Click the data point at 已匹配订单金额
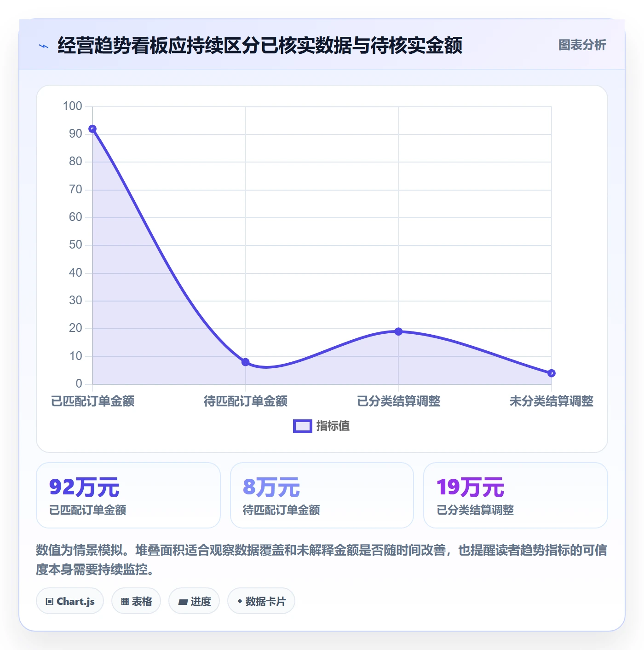 click(x=92, y=129)
